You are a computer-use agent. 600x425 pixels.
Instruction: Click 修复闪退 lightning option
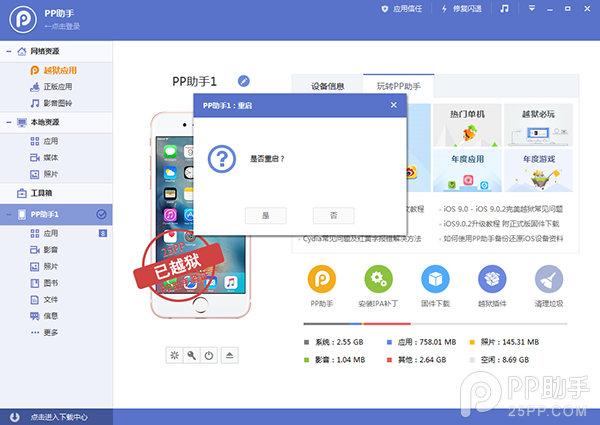[x=461, y=9]
